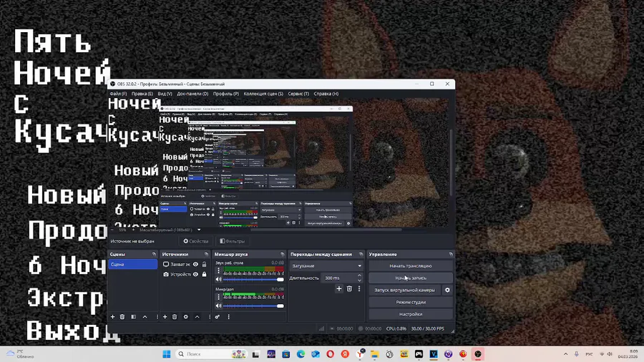
Task: Adjust Звук раб. стола volume slider
Action: coord(253,280)
